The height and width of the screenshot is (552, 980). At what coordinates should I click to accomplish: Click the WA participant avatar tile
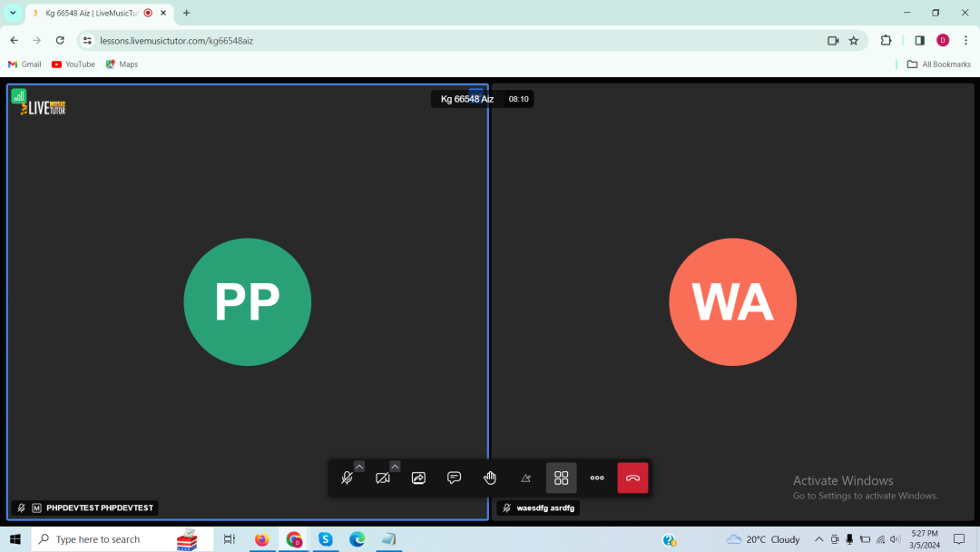point(732,301)
